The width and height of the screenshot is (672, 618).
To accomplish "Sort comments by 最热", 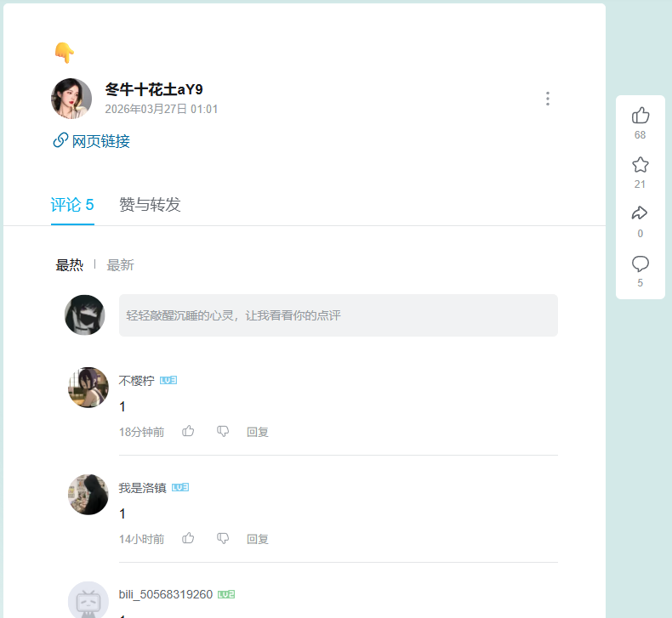I will [70, 265].
